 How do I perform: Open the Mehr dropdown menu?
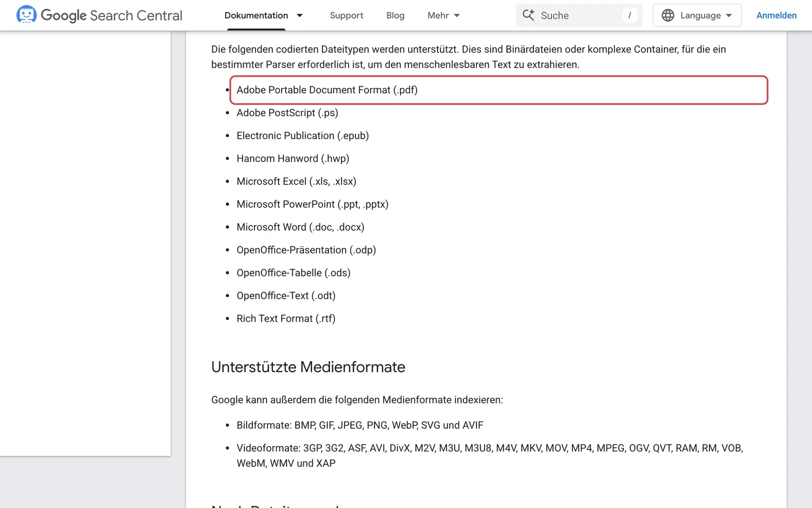point(444,15)
